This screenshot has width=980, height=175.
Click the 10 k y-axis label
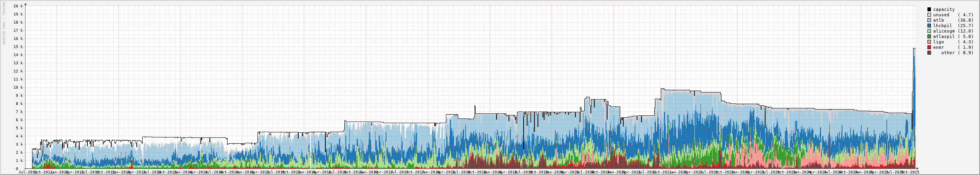pos(18,87)
